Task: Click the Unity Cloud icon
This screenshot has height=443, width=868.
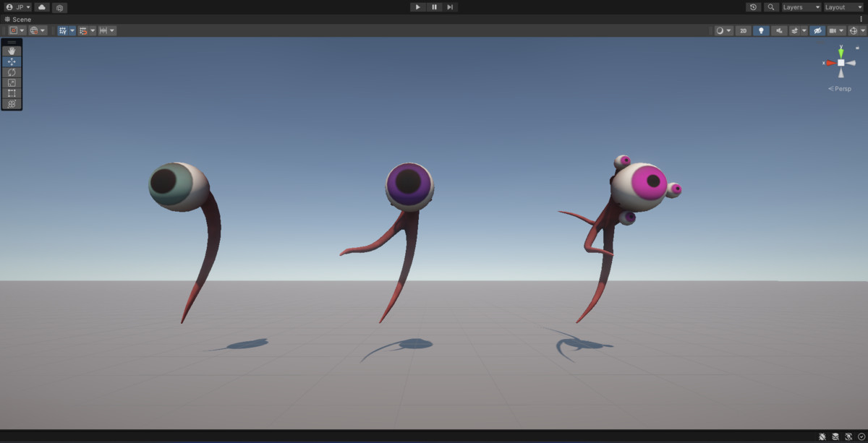Action: coord(42,7)
